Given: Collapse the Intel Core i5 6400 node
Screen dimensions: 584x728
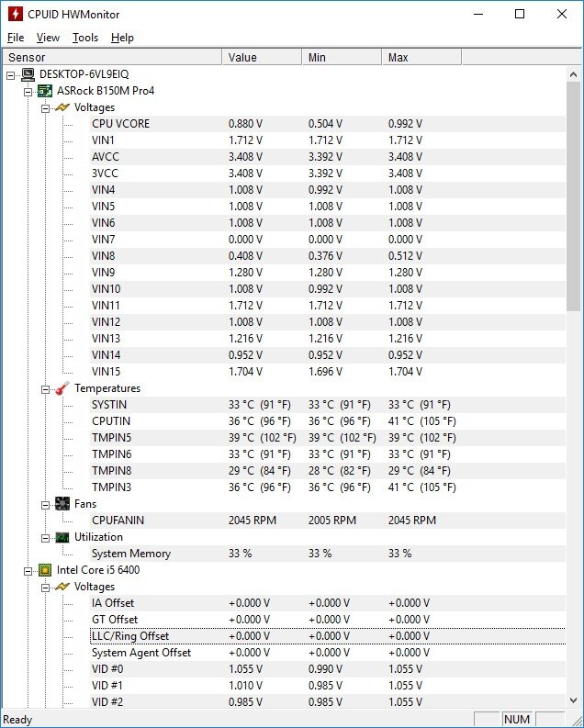Looking at the screenshot, I should coord(28,571).
